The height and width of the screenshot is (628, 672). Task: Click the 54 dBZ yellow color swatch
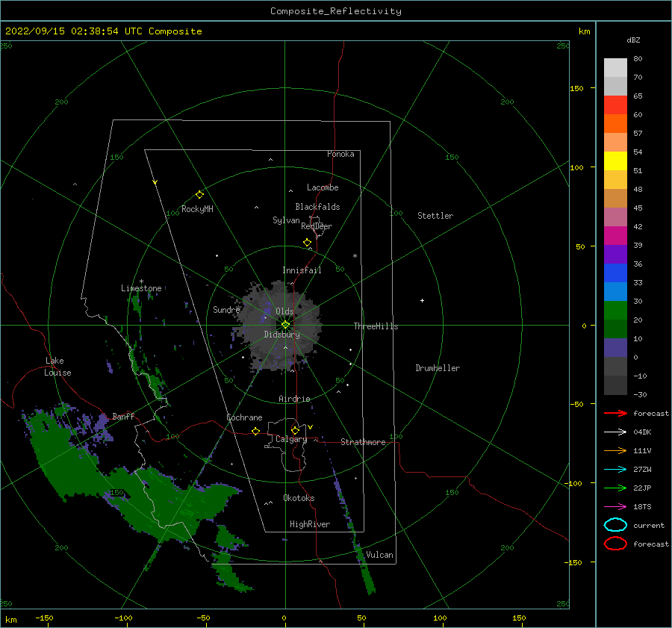pyautogui.click(x=615, y=161)
